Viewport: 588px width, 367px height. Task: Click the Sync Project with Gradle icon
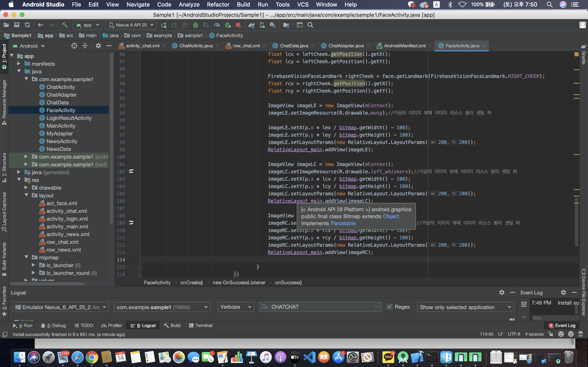pos(251,25)
